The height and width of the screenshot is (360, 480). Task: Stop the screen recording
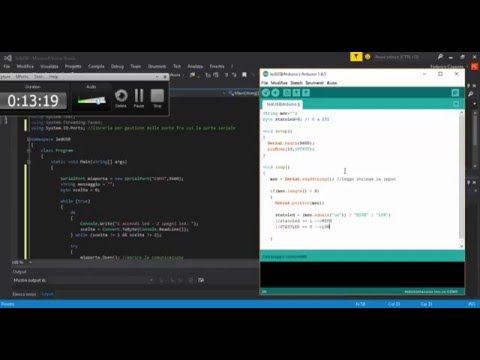157,99
